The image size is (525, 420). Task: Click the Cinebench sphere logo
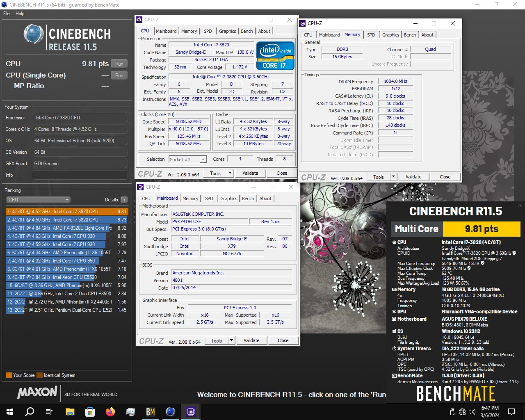pos(34,34)
